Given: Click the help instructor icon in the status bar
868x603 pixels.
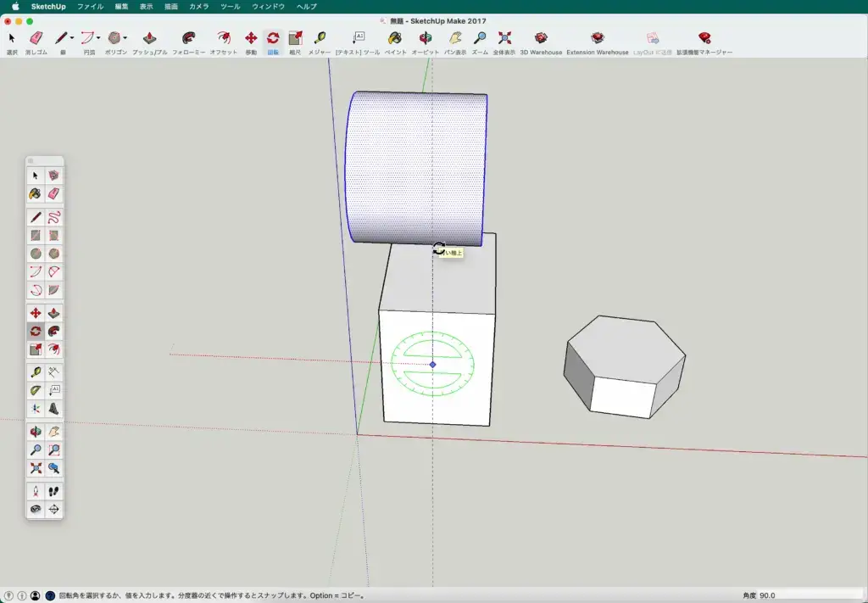Looking at the screenshot, I should point(50,596).
